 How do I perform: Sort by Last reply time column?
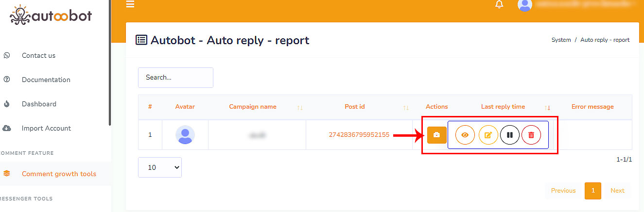click(x=547, y=107)
